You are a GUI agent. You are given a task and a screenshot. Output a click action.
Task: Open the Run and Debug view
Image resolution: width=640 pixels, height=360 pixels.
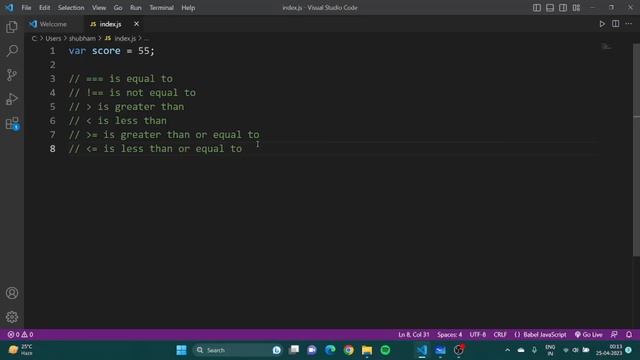[x=12, y=99]
